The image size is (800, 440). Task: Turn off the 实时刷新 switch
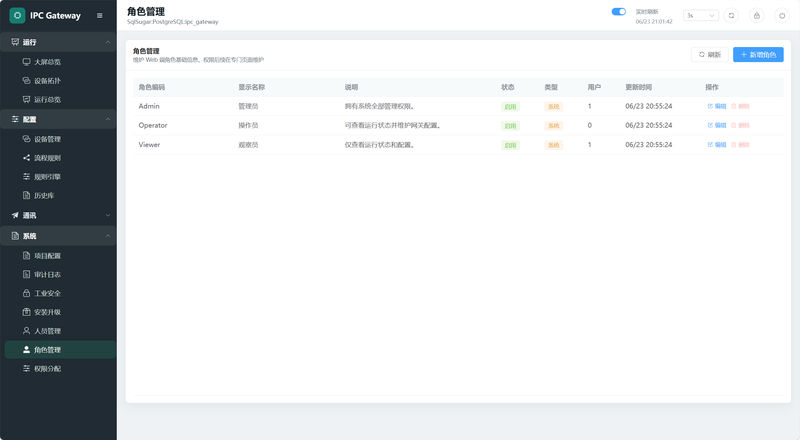[619, 12]
